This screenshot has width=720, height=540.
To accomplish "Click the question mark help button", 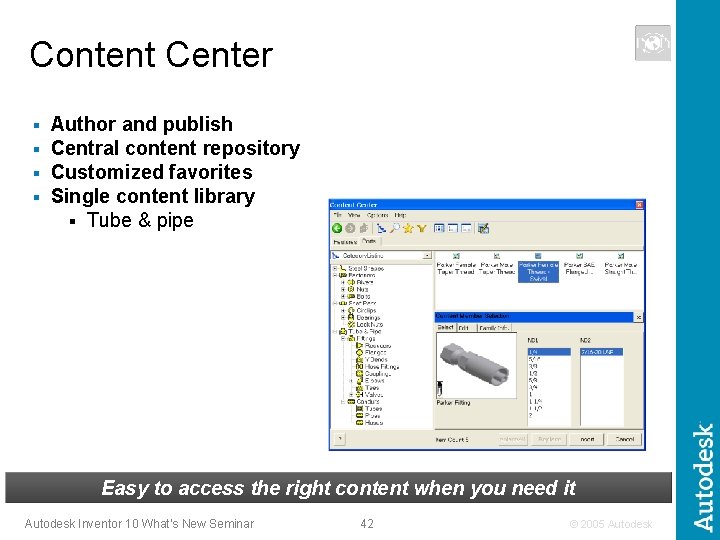I will 339,439.
